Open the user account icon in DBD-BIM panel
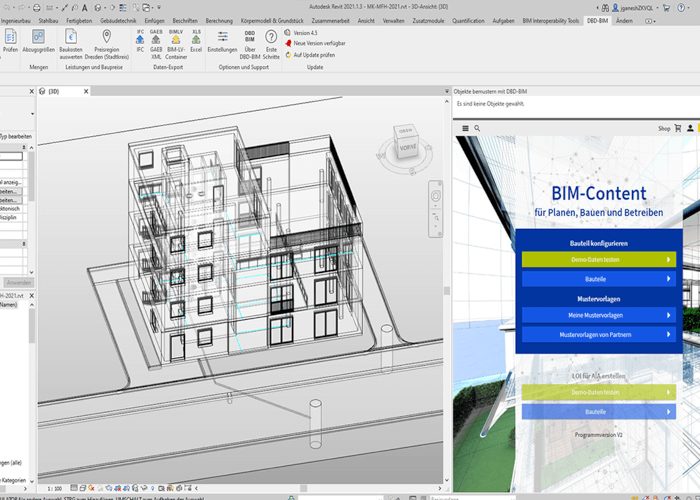 pos(690,128)
